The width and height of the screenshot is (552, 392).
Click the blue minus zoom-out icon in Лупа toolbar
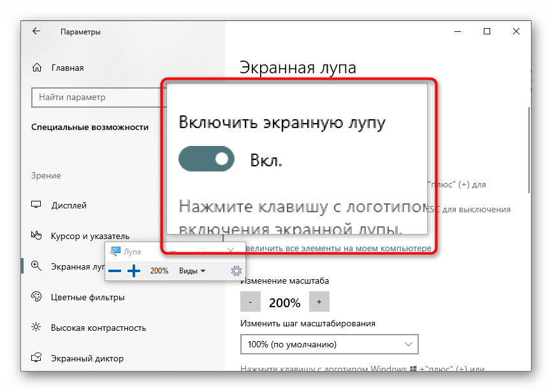[x=115, y=271]
